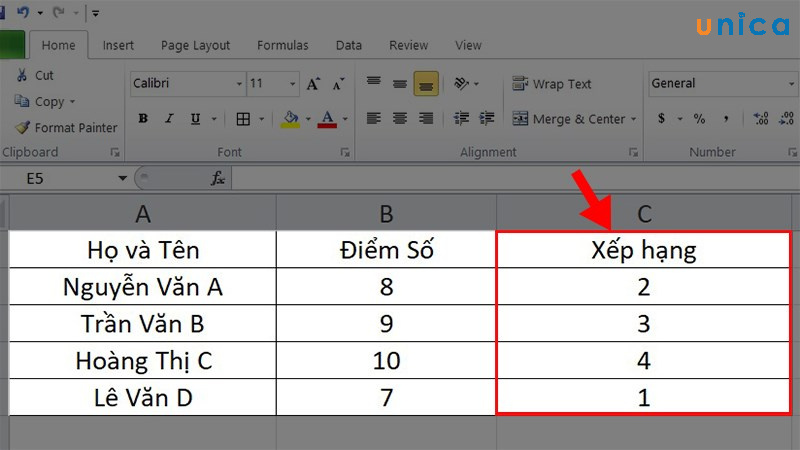Apply the yellow Fill Color bucket
800x450 pixels.
point(290,119)
